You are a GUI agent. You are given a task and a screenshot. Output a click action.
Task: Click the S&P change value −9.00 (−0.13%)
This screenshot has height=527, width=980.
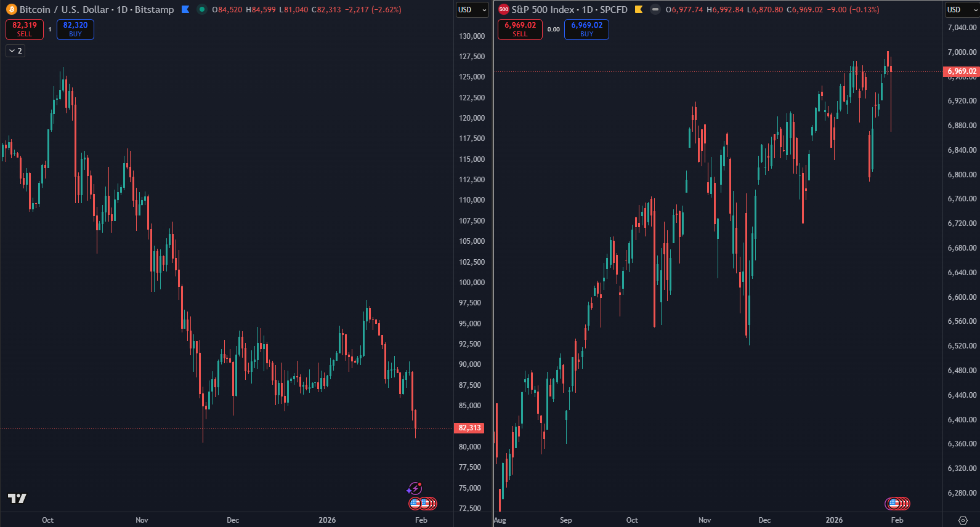tap(852, 10)
